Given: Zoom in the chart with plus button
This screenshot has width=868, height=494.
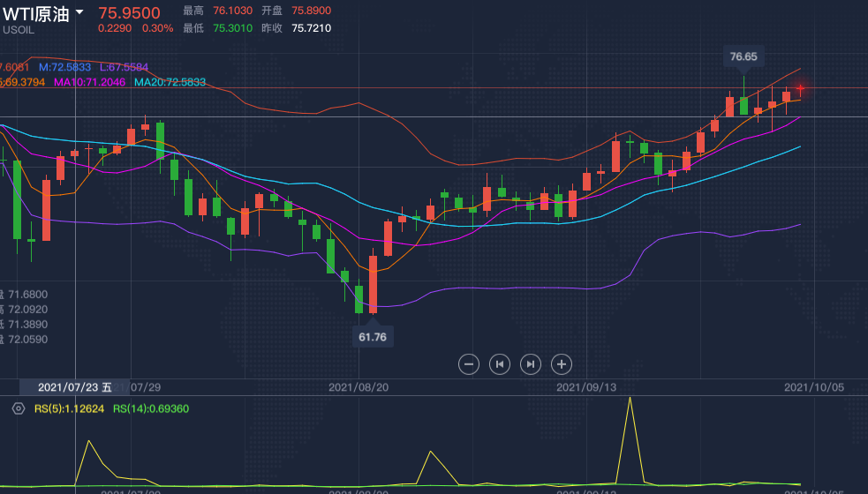Looking at the screenshot, I should point(561,363).
